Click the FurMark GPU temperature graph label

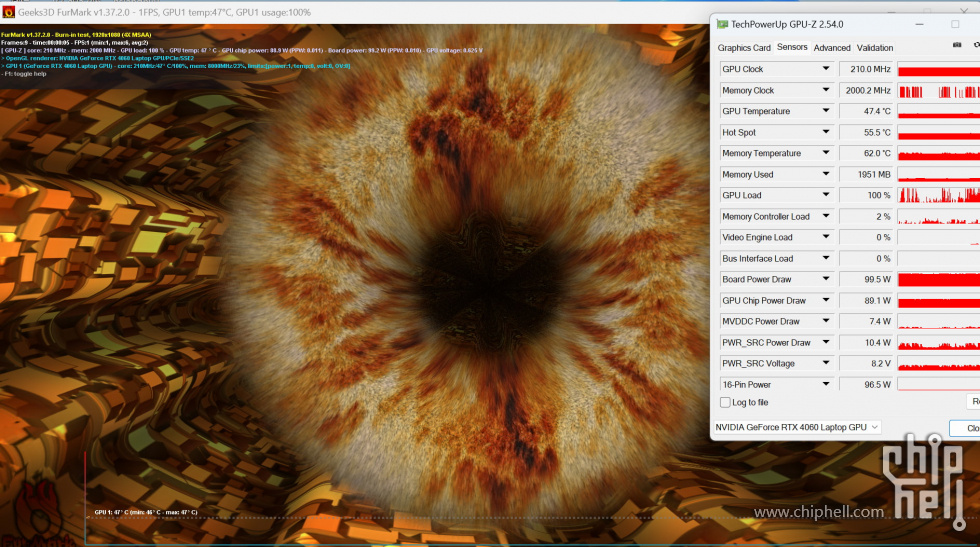pos(146,512)
